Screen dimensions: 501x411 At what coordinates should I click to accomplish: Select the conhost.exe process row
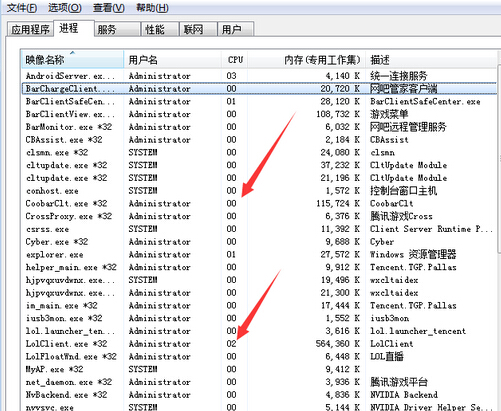[259, 191]
